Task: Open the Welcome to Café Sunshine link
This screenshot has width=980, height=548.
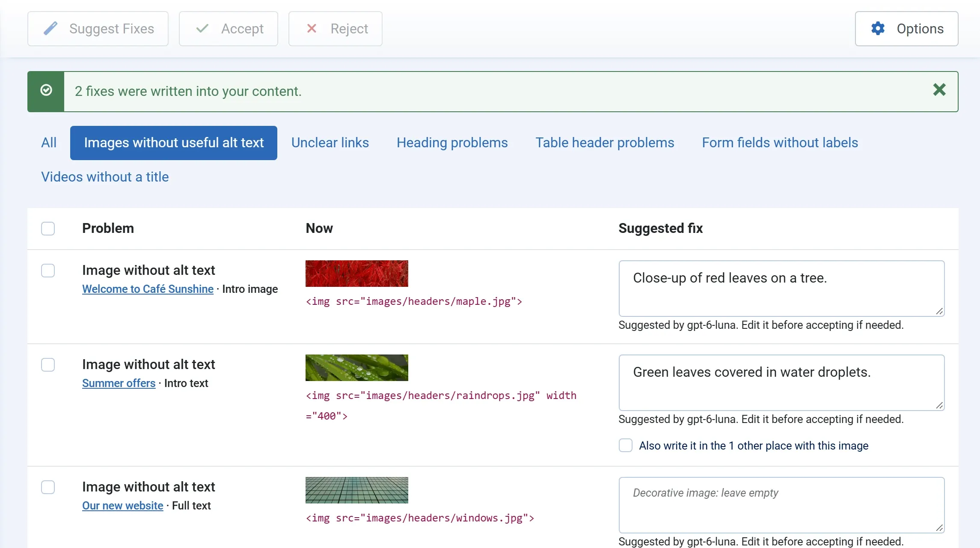Action: [x=148, y=289]
